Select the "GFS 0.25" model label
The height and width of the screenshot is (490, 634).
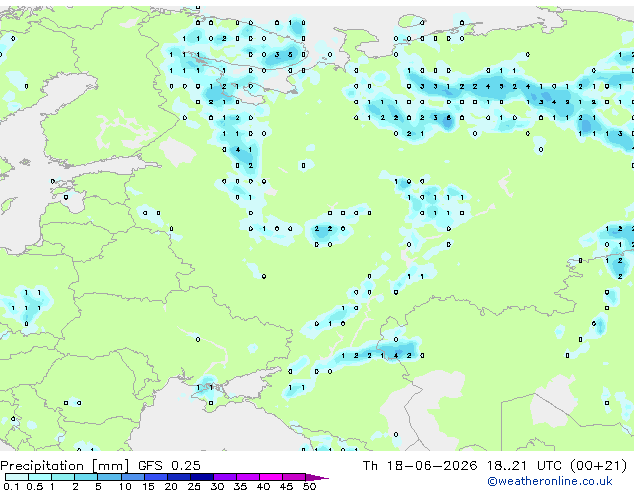point(169,466)
